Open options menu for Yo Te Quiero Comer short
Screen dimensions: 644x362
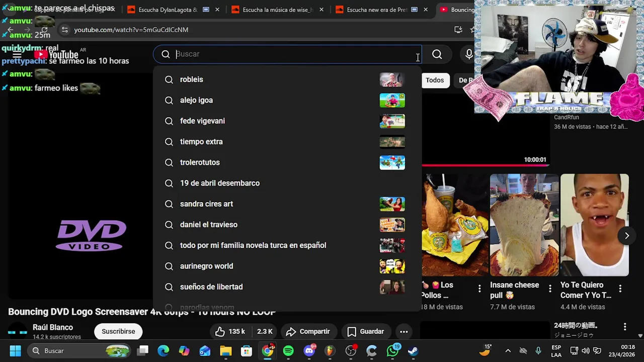[x=620, y=289]
